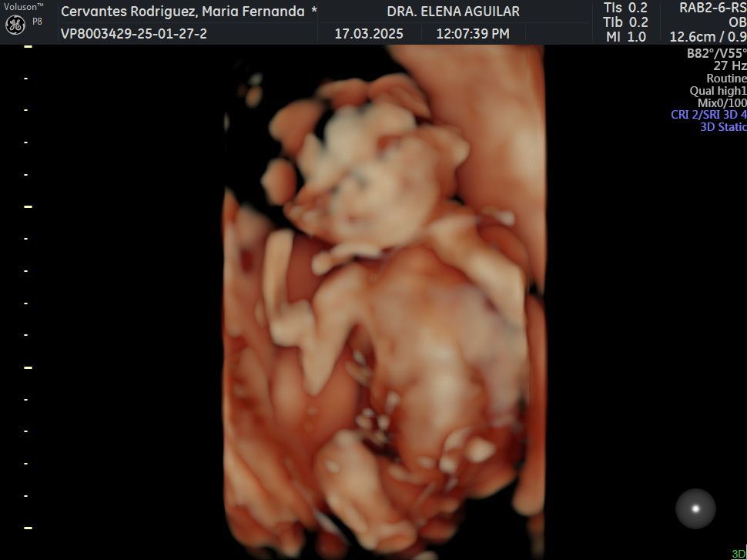
Task: Click the asterisk next to patient name
Action: [x=313, y=12]
